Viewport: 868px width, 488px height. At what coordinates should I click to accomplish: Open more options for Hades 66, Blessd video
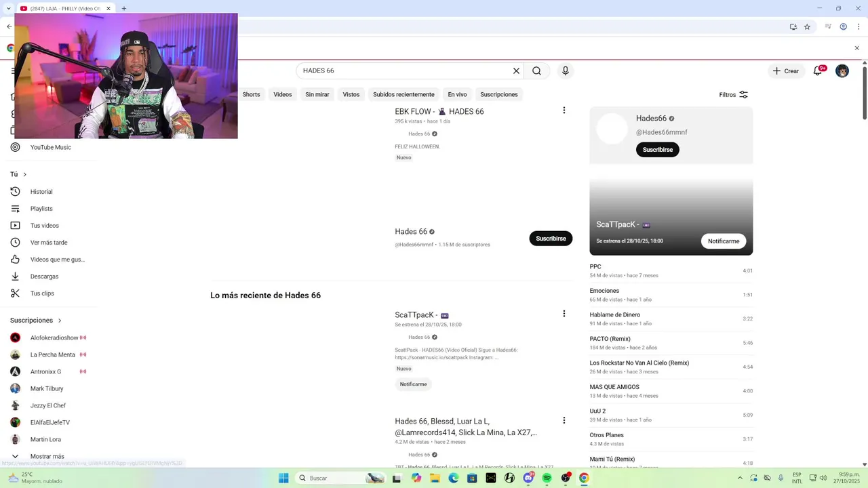click(564, 420)
